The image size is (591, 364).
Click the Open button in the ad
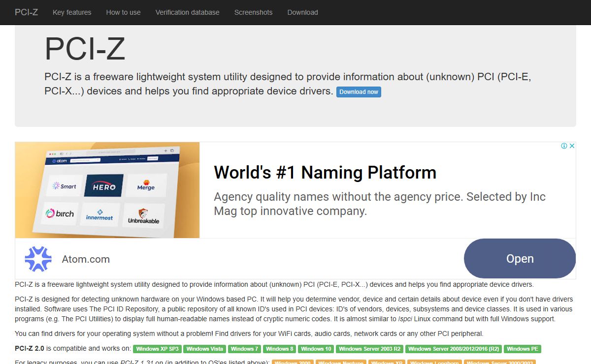click(x=520, y=259)
